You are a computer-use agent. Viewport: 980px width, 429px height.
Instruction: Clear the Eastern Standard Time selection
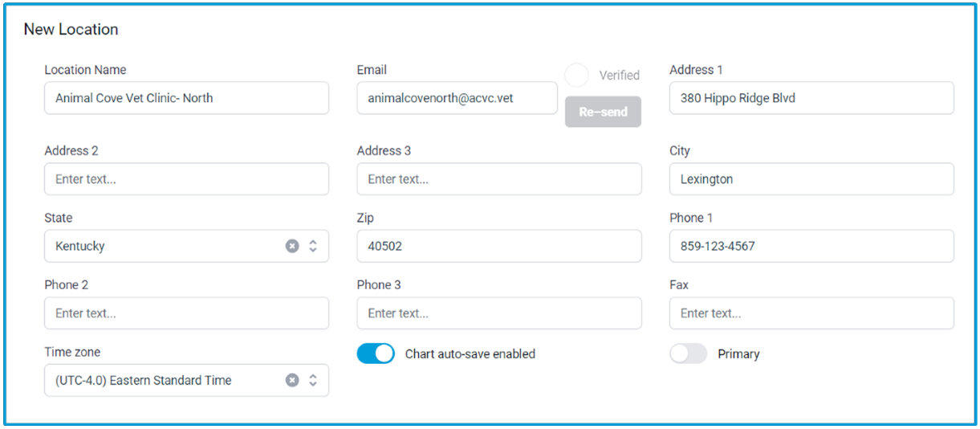click(292, 380)
